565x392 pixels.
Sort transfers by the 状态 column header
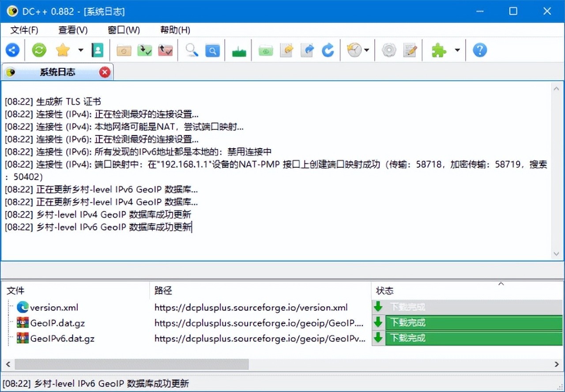[x=467, y=290]
